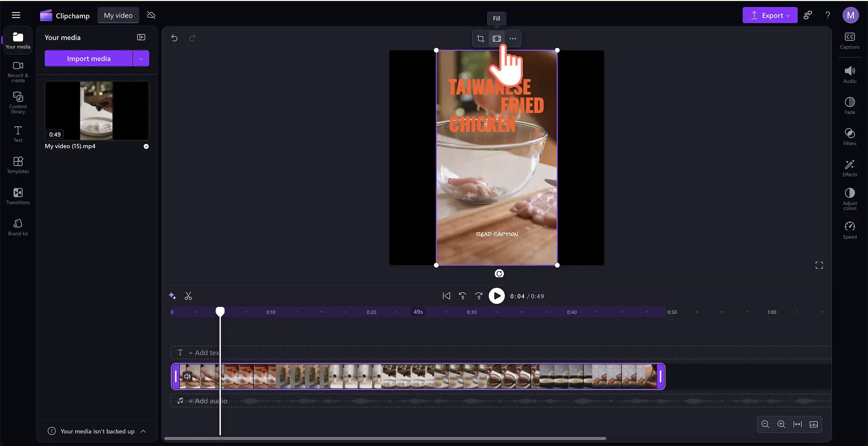Click the timeline playhead handle
This screenshot has height=446, width=868.
pyautogui.click(x=220, y=312)
